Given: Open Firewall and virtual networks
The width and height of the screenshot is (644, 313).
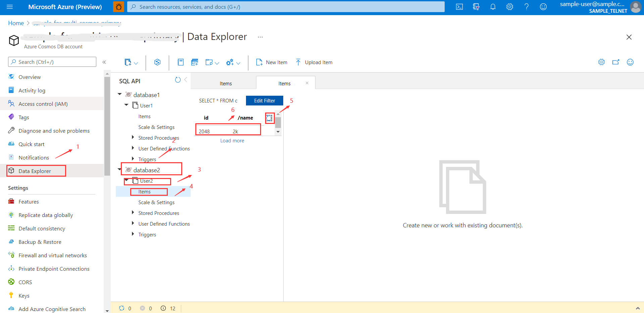Looking at the screenshot, I should tap(52, 255).
